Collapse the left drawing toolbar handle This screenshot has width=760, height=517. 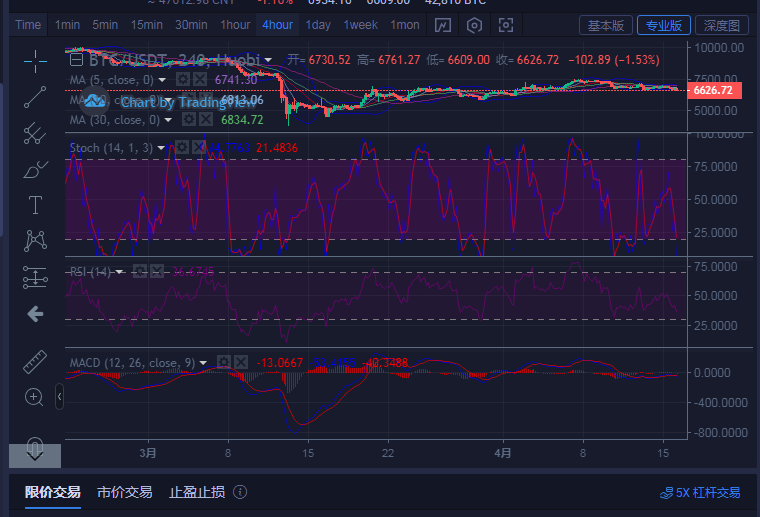pyautogui.click(x=59, y=397)
